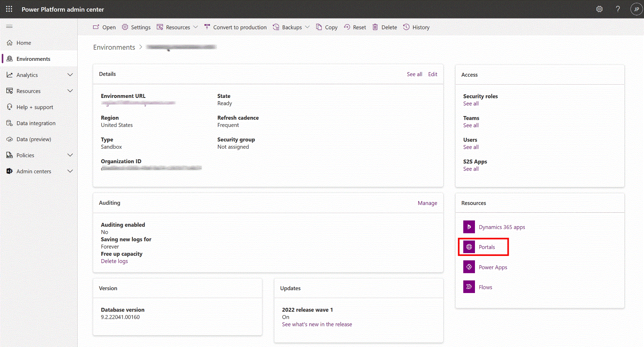Click See all under Security roles
This screenshot has height=347, width=644.
click(x=471, y=104)
